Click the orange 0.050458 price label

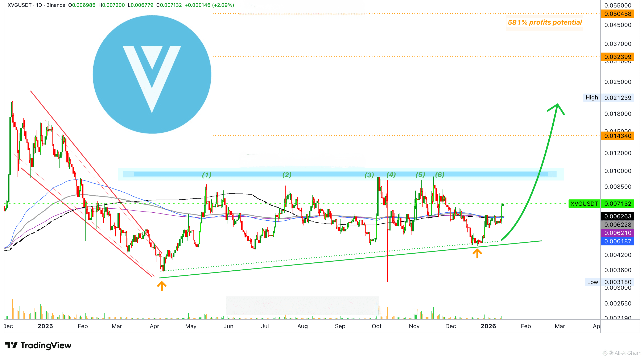tap(617, 14)
